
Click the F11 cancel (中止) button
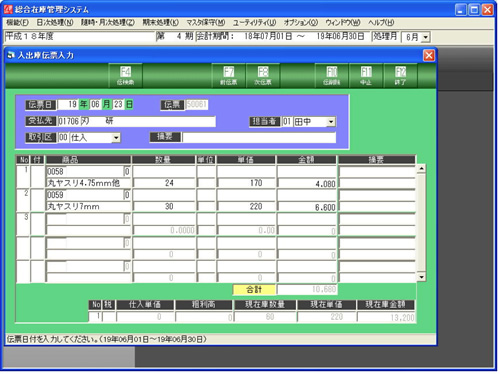366,76
